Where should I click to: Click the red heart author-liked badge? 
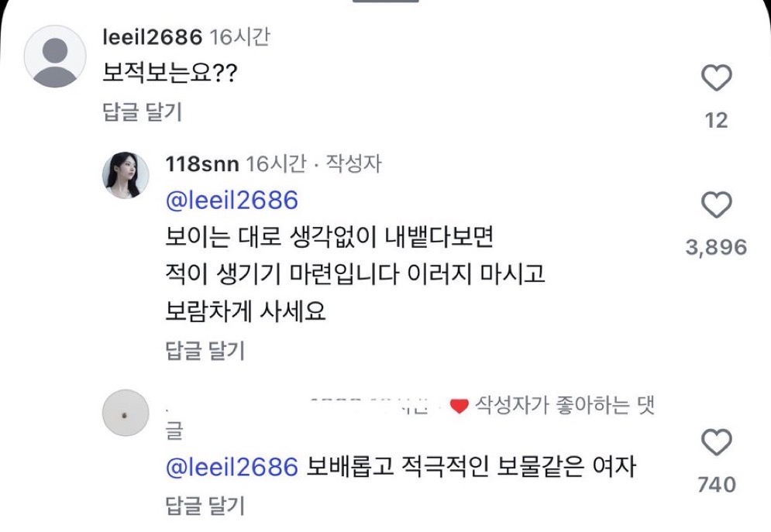(460, 407)
